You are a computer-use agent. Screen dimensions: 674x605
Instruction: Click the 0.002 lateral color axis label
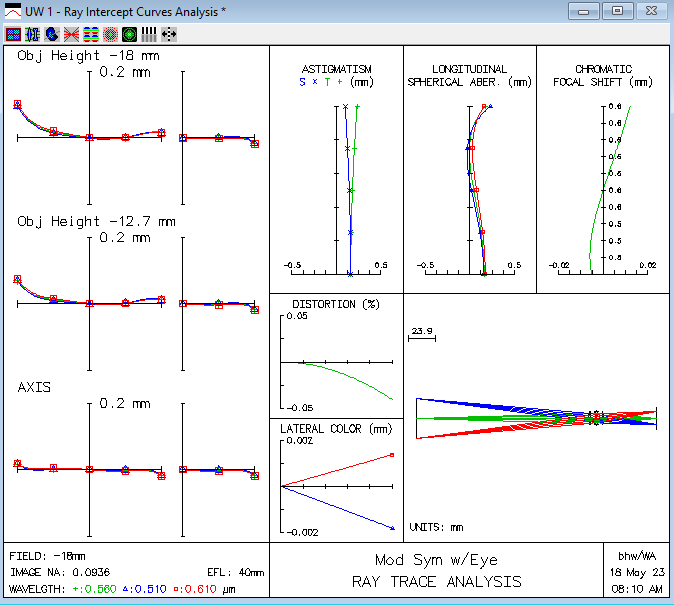[300, 441]
